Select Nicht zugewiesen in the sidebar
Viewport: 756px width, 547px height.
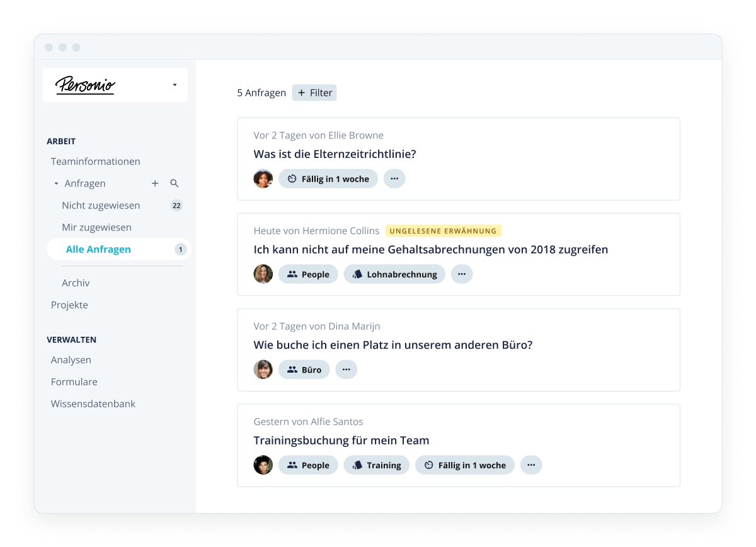(101, 205)
